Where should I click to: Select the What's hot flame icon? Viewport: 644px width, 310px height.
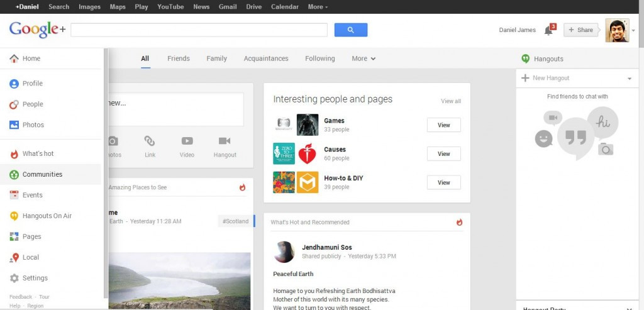pos(14,154)
